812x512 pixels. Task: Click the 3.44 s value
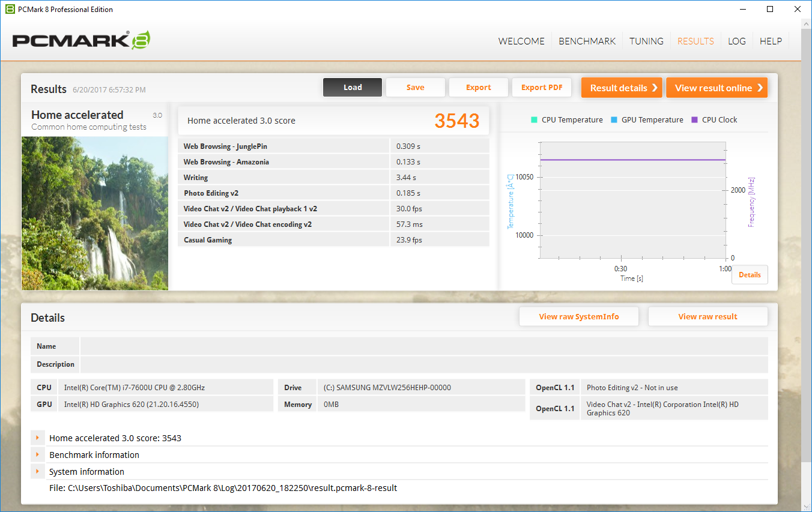click(x=406, y=177)
